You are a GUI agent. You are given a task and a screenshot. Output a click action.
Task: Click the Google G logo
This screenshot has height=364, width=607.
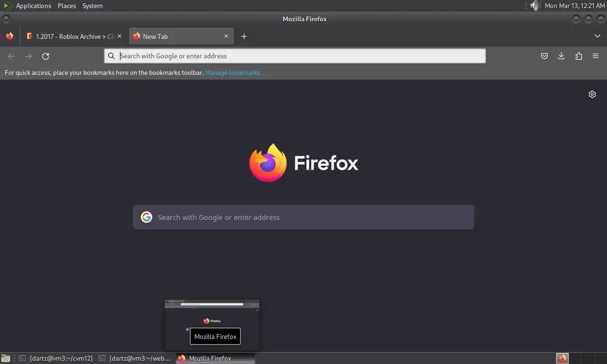click(147, 217)
